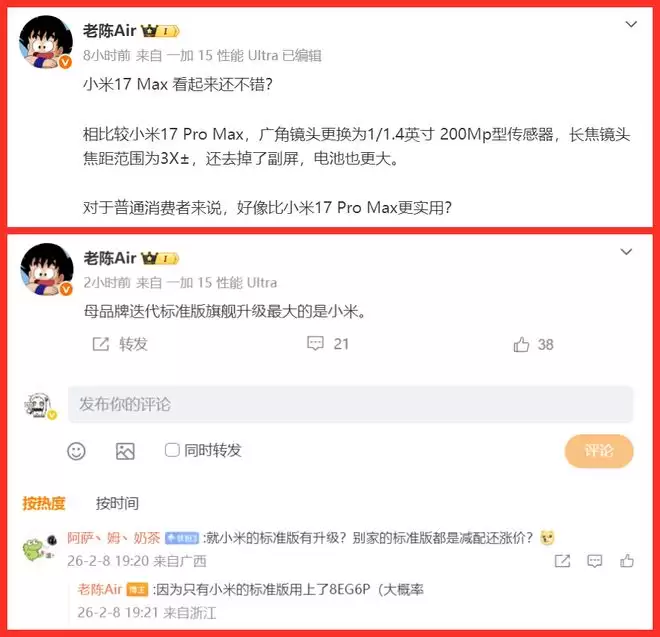Expand the chevron menu on second post
660x637 pixels.
(626, 252)
